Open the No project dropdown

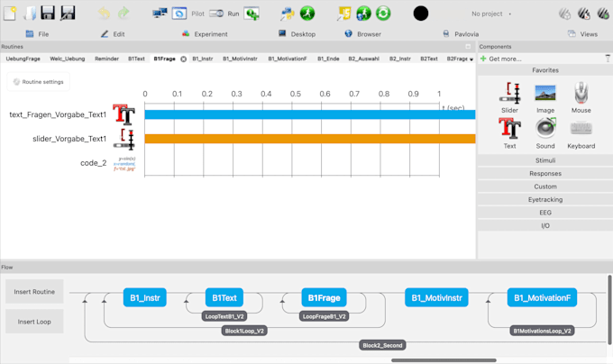(x=491, y=14)
